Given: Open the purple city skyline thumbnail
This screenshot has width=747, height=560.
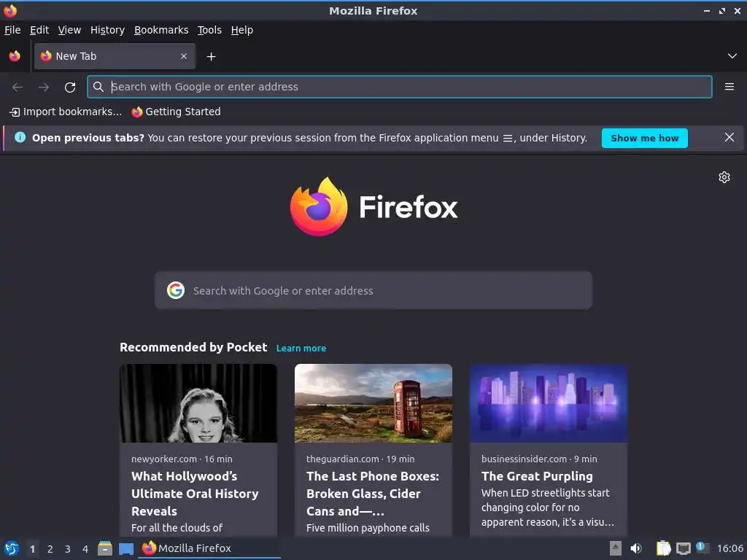Looking at the screenshot, I should pos(549,403).
